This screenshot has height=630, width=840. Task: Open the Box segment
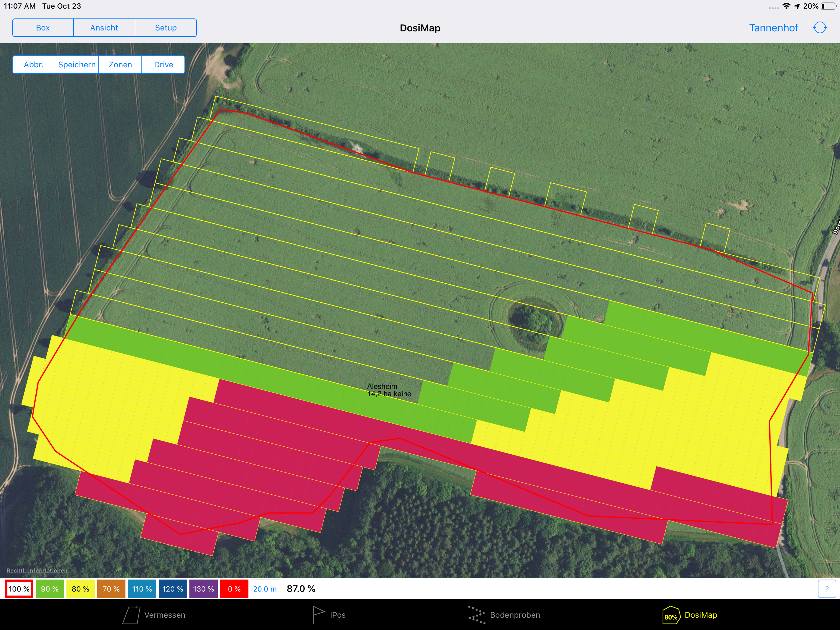tap(43, 28)
